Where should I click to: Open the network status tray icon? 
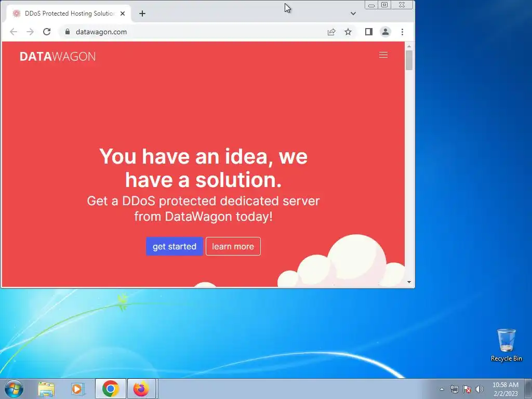(x=454, y=389)
